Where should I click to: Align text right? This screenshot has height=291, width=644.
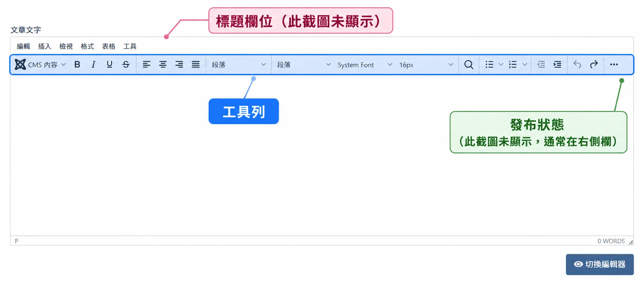[x=179, y=65]
